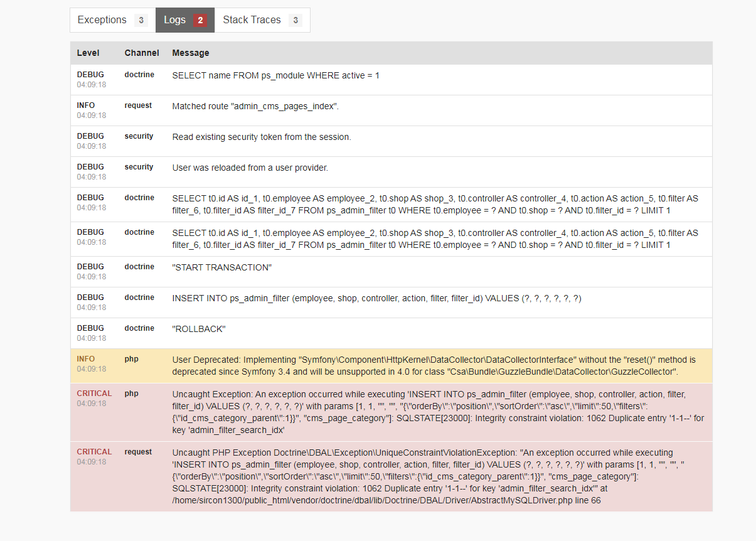The height and width of the screenshot is (541, 756).
Task: Click the Matched route "admin_cms_pages_index" message
Action: pos(255,107)
